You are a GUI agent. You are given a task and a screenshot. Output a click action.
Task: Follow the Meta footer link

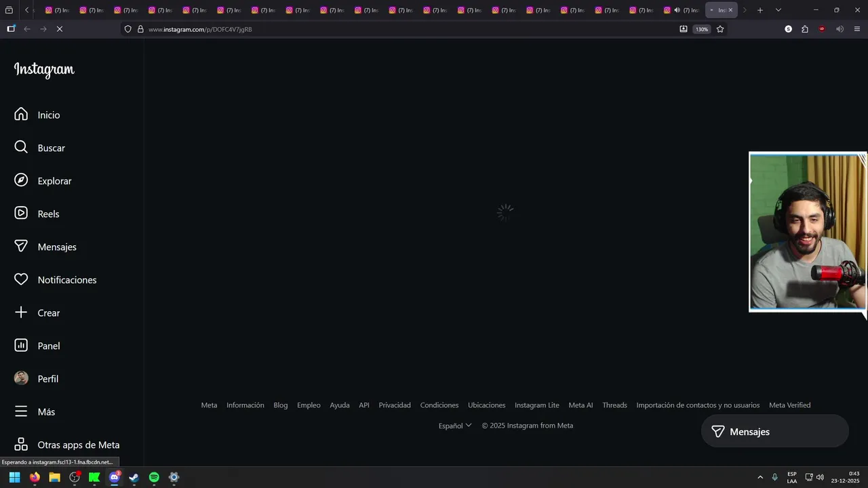click(209, 405)
